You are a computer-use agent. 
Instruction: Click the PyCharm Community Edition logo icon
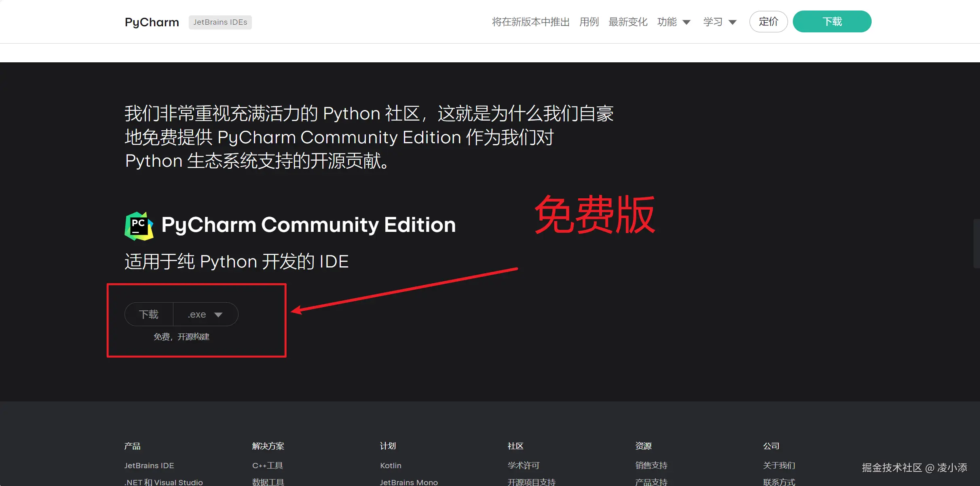[139, 226]
